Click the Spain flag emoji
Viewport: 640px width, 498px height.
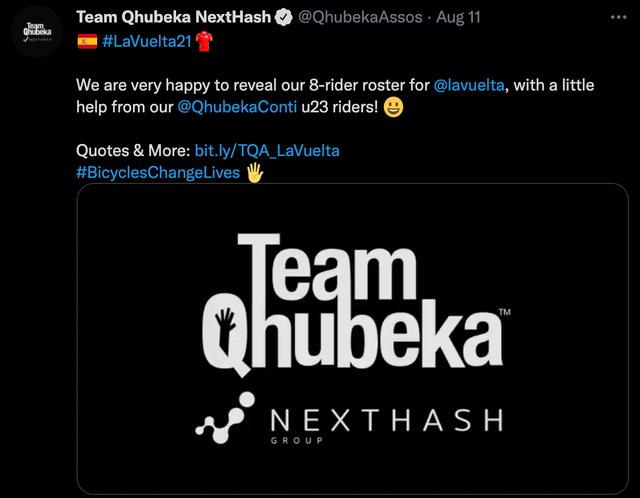87,41
